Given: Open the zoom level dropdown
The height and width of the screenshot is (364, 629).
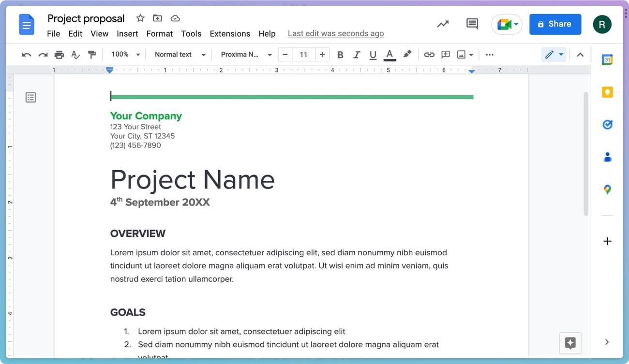Looking at the screenshot, I should click(x=125, y=55).
